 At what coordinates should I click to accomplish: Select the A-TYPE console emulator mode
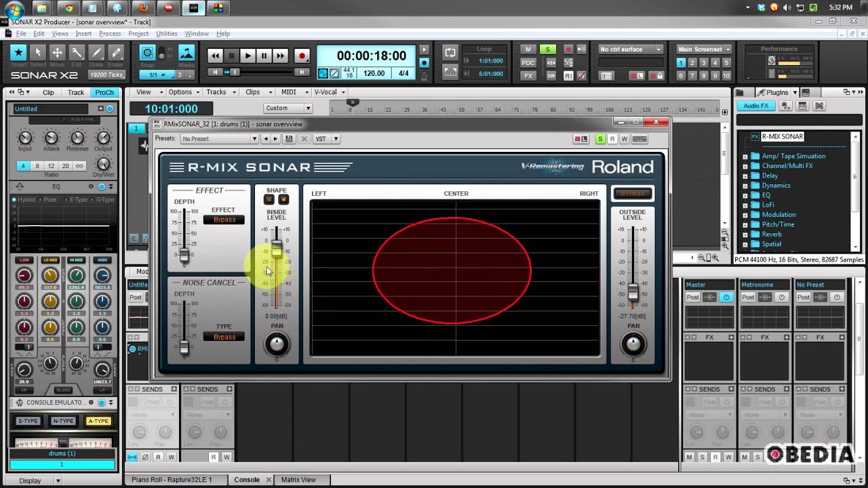(x=98, y=421)
